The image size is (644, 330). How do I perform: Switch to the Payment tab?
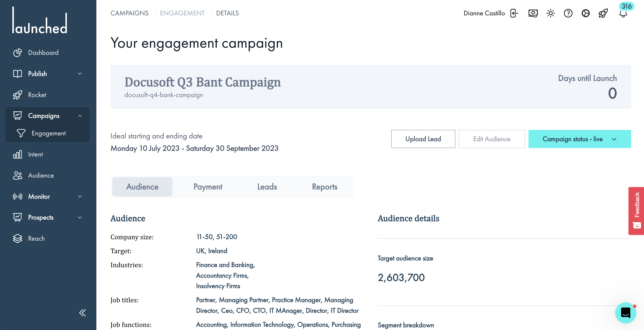pyautogui.click(x=208, y=187)
